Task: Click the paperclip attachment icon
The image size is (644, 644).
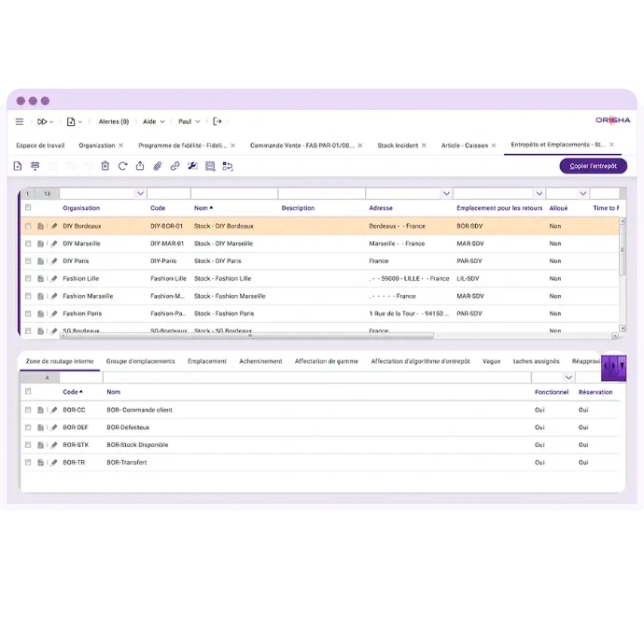Action: [x=157, y=166]
